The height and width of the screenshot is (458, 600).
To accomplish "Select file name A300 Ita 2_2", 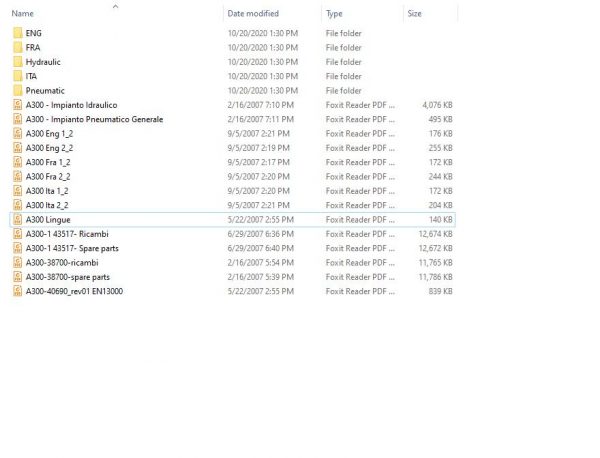I will (x=47, y=205).
